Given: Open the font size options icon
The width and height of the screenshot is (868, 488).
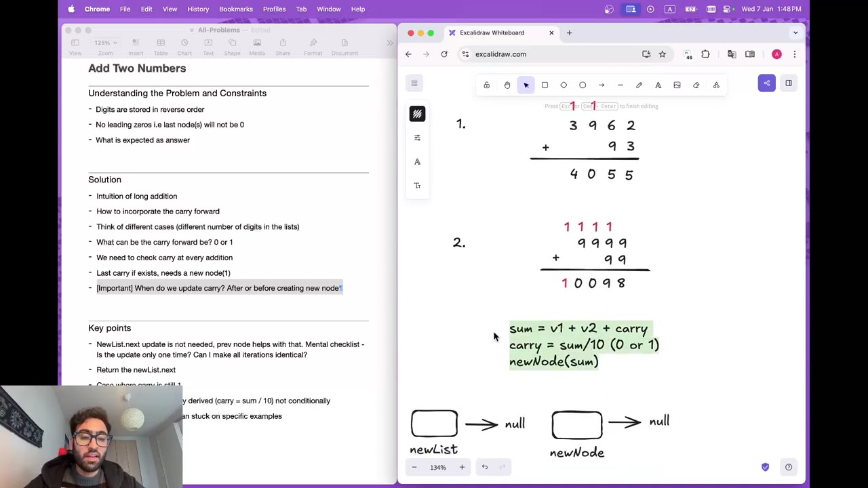Looking at the screenshot, I should click(x=417, y=185).
